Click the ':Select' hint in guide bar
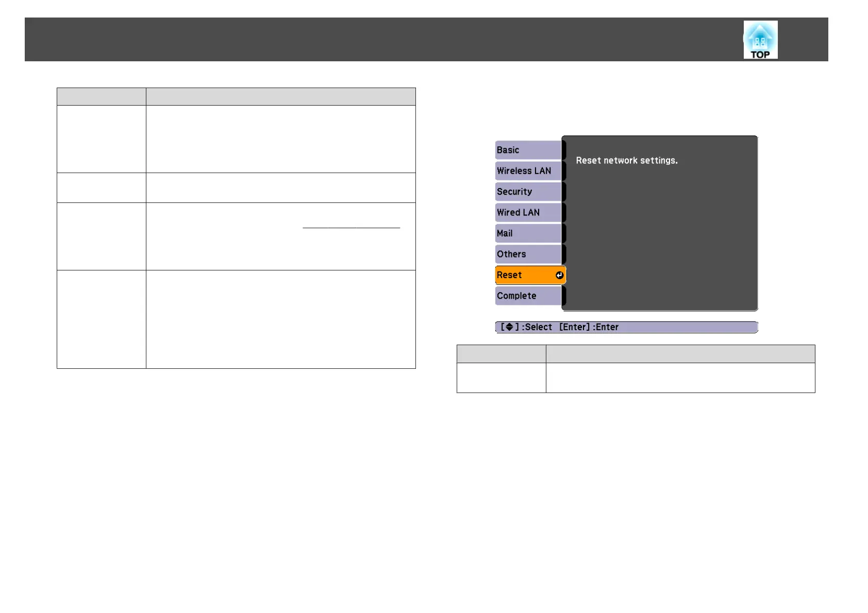The image size is (868, 613). click(537, 327)
